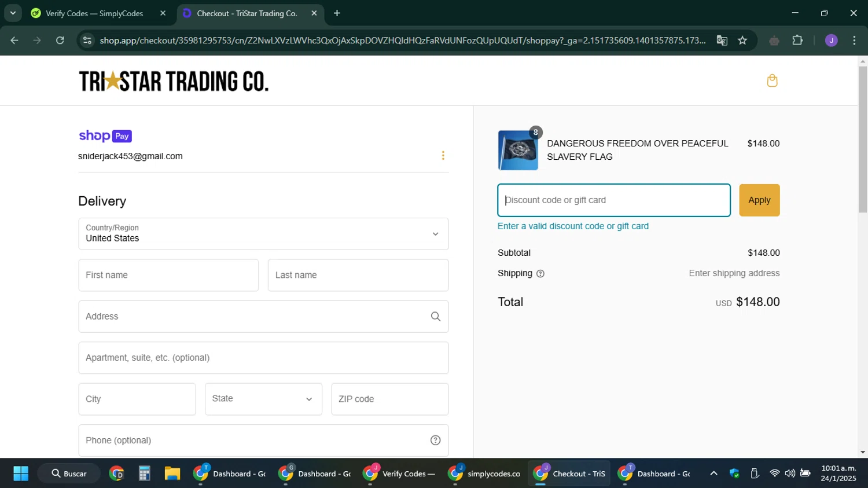This screenshot has width=868, height=488.
Task: Open Checkout - TriS taskbar window
Action: [569, 474]
